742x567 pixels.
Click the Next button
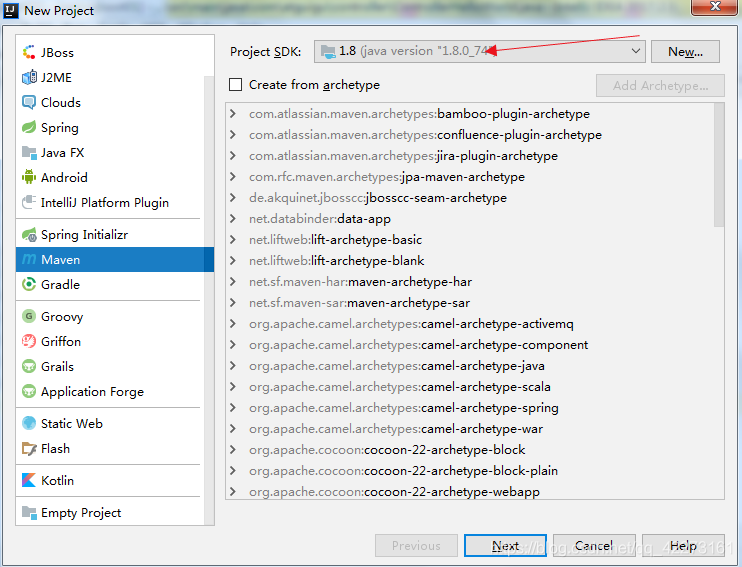click(x=505, y=546)
